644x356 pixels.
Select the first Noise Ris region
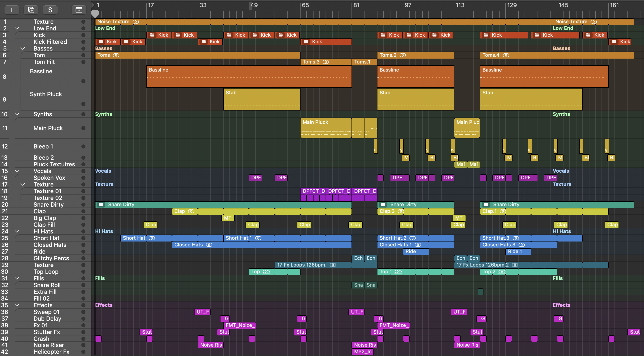(211, 345)
